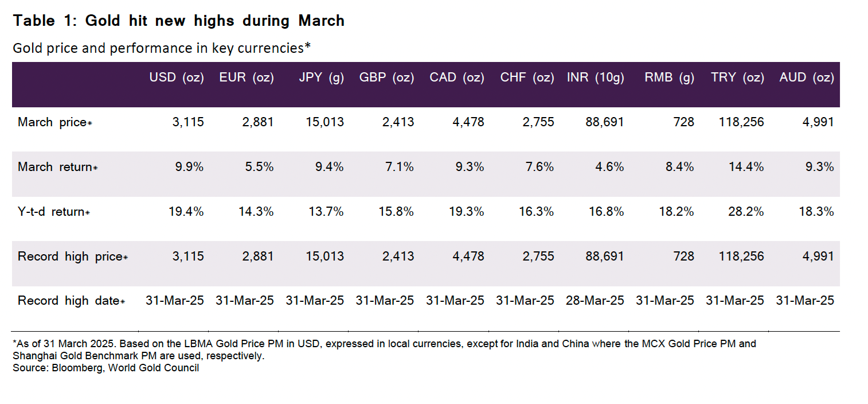Select the USD (oz) column header
Viewport: 868px width, 404px height.
(177, 78)
